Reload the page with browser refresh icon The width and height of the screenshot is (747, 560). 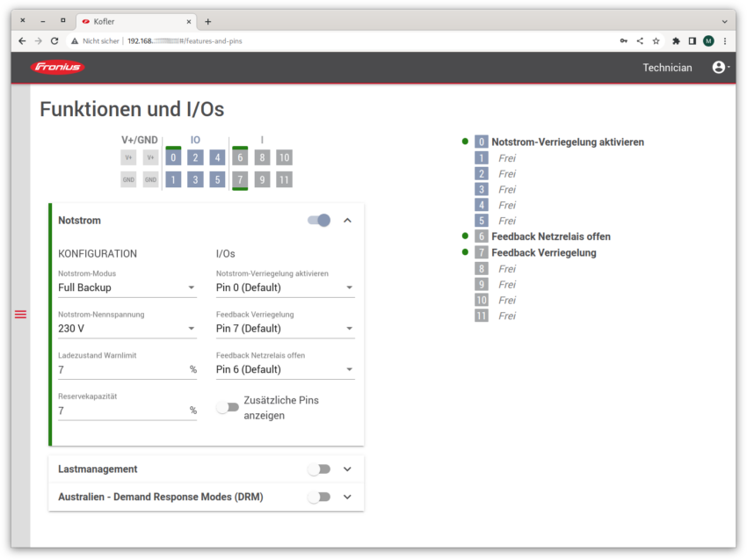(x=54, y=40)
